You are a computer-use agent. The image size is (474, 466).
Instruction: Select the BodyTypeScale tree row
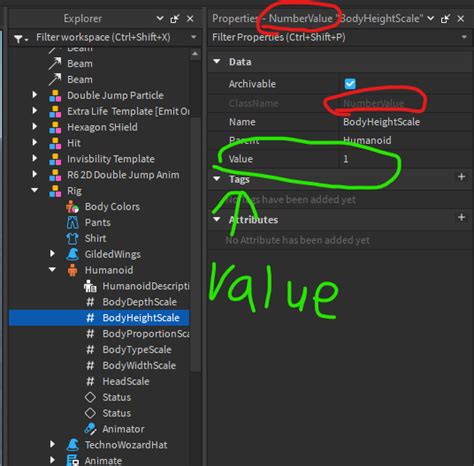(99, 350)
